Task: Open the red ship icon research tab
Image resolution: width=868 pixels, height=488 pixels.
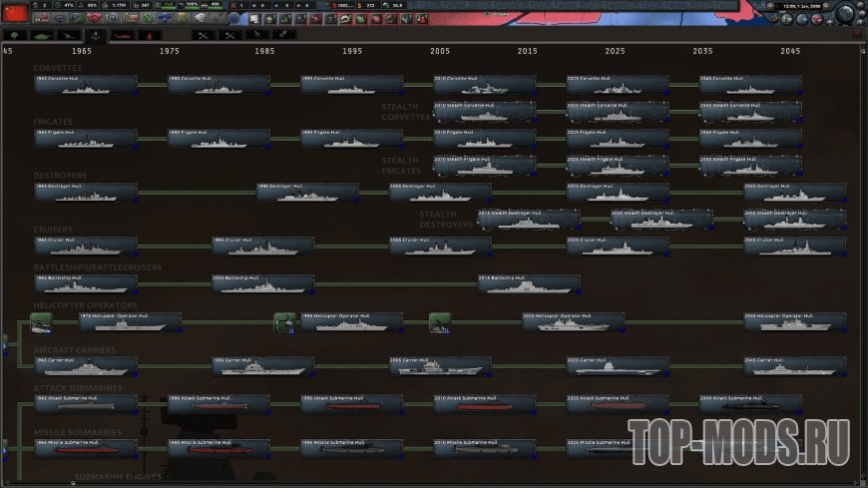Action: (x=122, y=34)
